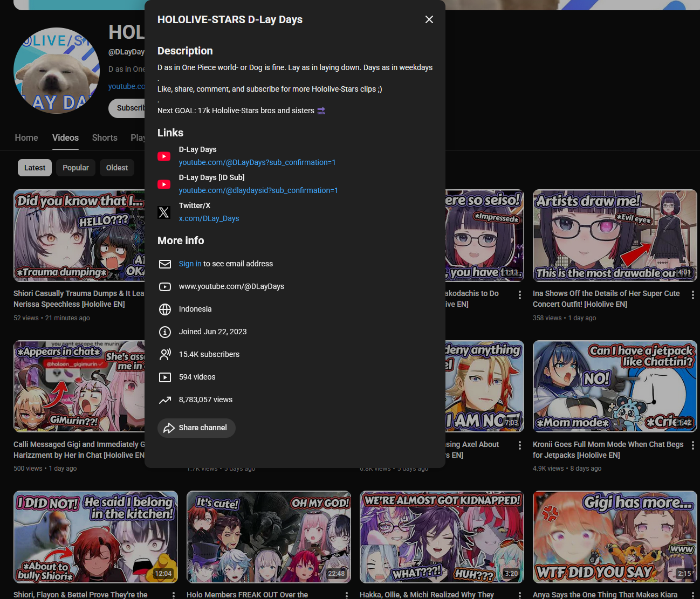Click the 8,783,057 views text
Viewport: 700px width, 599px height.
click(205, 400)
